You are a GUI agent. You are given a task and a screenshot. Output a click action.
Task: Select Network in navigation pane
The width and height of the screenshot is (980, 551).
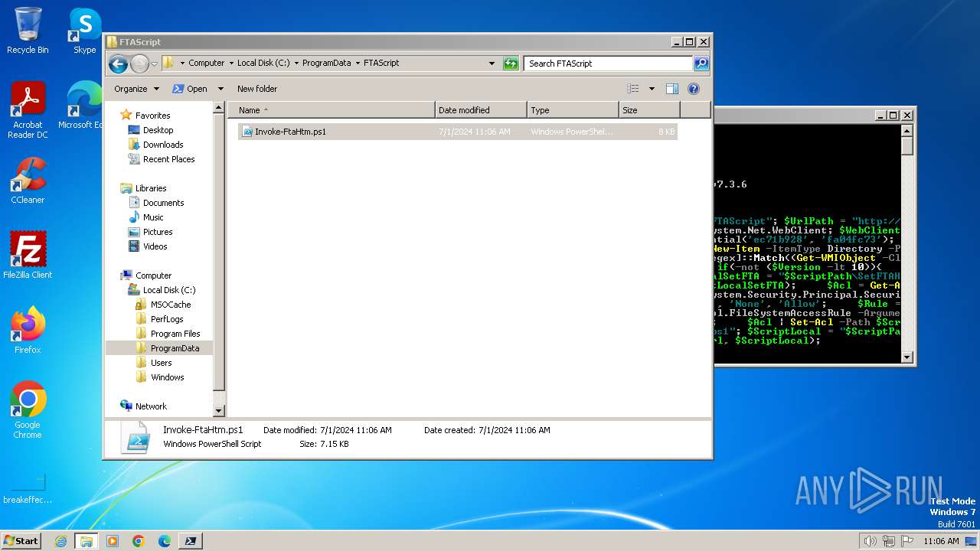(151, 406)
